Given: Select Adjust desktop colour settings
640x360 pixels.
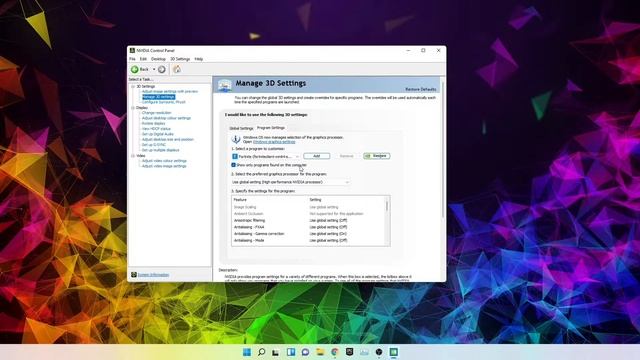Looking at the screenshot, I should 166,118.
